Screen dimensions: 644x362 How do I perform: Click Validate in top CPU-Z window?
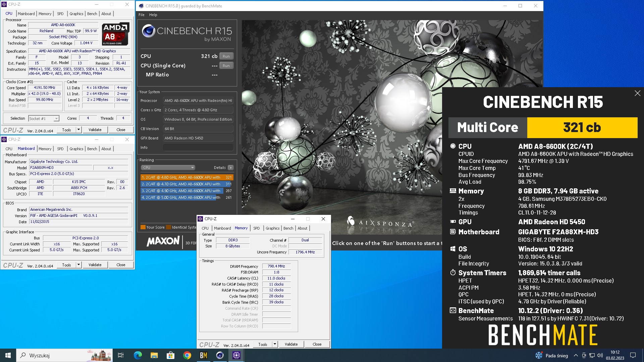[x=95, y=130]
